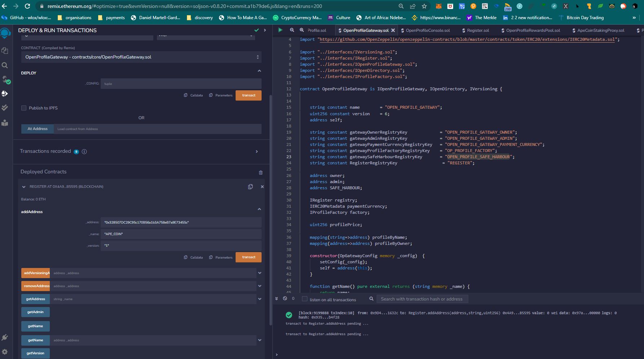644x359 pixels.
Task: Open the Deploy & run transactions sidebar icon
Action: 5,94
